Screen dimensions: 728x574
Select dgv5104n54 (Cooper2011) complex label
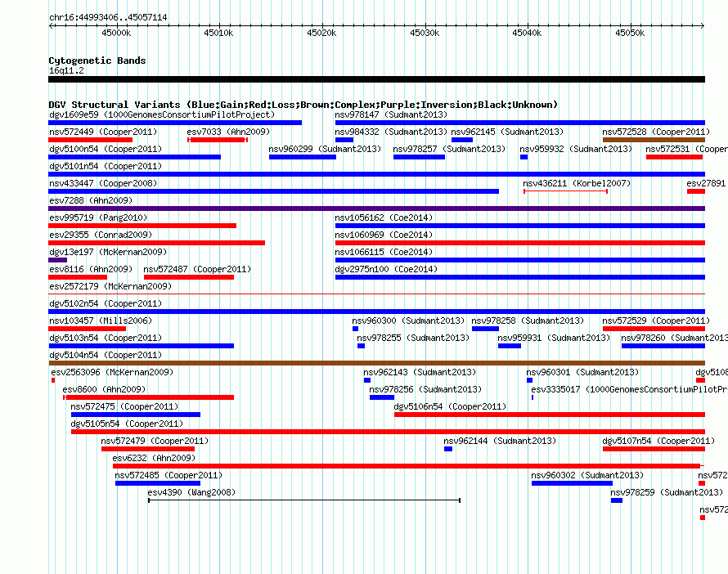(x=106, y=355)
